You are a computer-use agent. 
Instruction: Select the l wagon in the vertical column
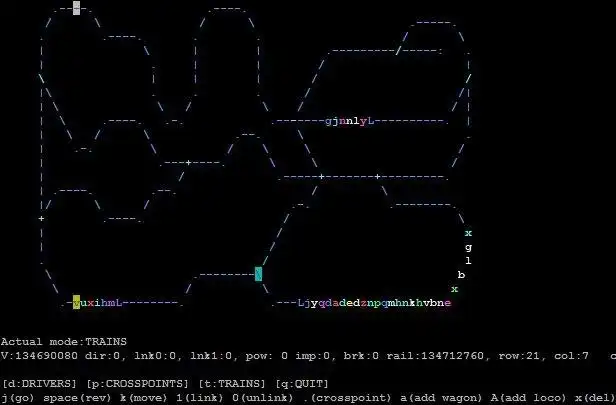[x=468, y=261]
